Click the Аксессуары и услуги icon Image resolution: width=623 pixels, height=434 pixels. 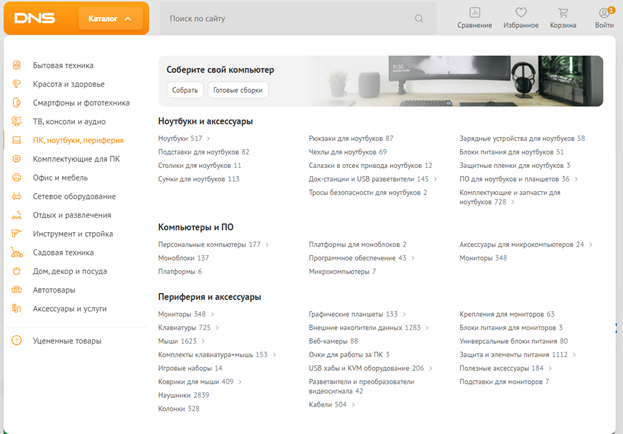[16, 308]
